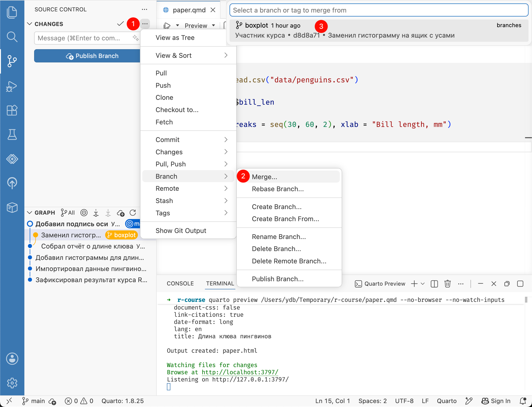Kill terminal with the trash icon
532x407 pixels.
tap(448, 284)
